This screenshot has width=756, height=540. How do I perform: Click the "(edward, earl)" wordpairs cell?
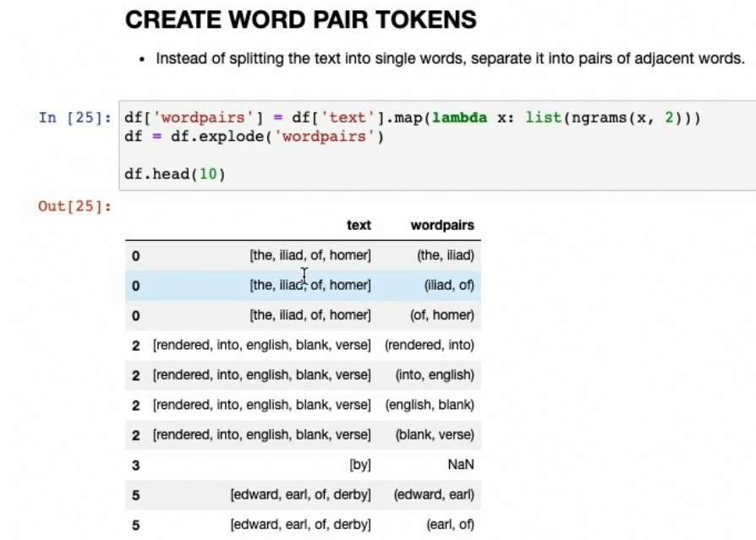pyautogui.click(x=433, y=494)
